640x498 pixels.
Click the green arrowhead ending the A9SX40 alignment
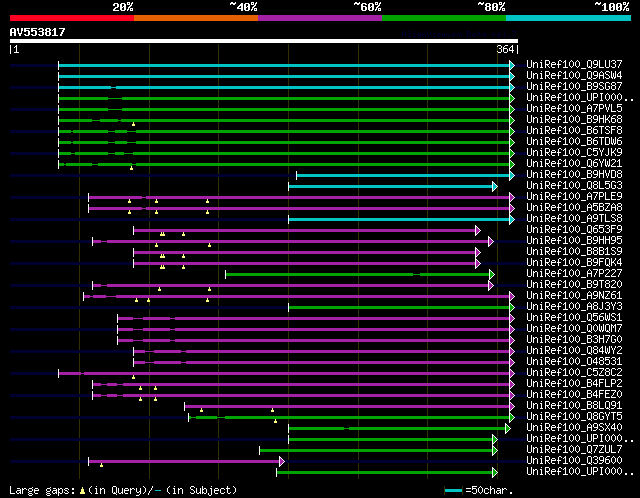508,429
